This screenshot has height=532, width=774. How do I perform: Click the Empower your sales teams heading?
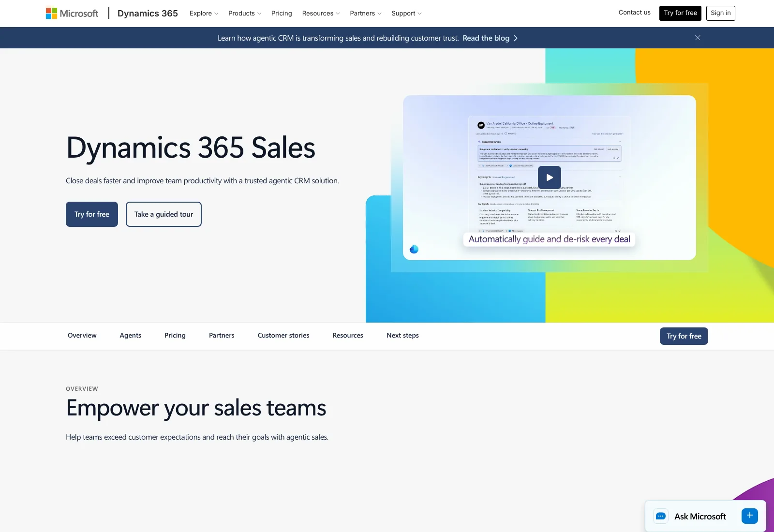pos(196,408)
